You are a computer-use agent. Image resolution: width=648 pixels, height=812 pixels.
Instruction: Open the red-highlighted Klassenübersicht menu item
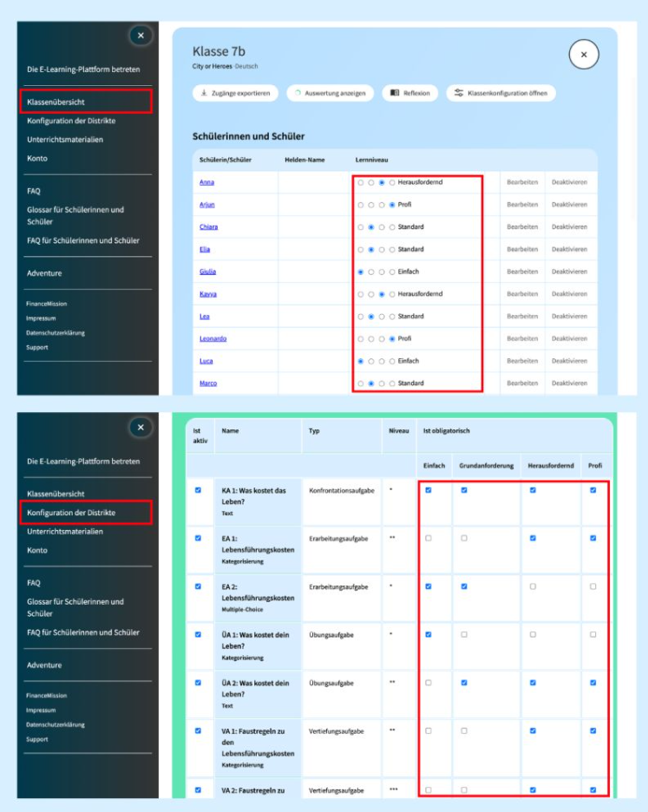click(x=85, y=101)
